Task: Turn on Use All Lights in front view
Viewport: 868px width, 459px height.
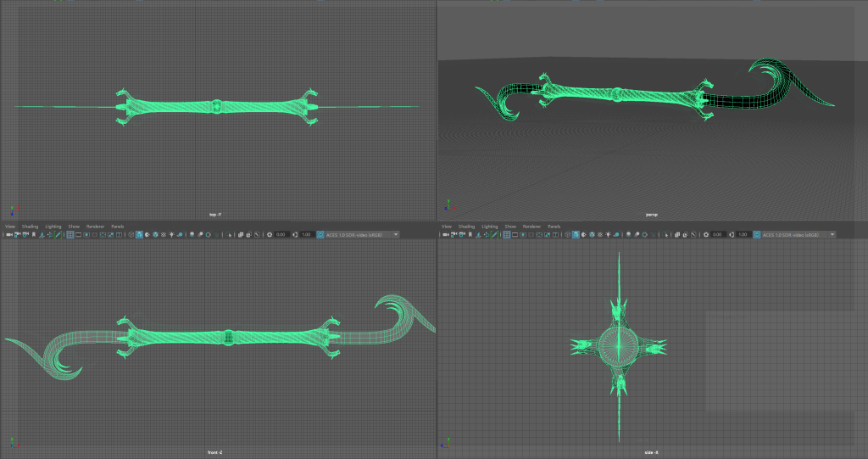Action: (172, 234)
